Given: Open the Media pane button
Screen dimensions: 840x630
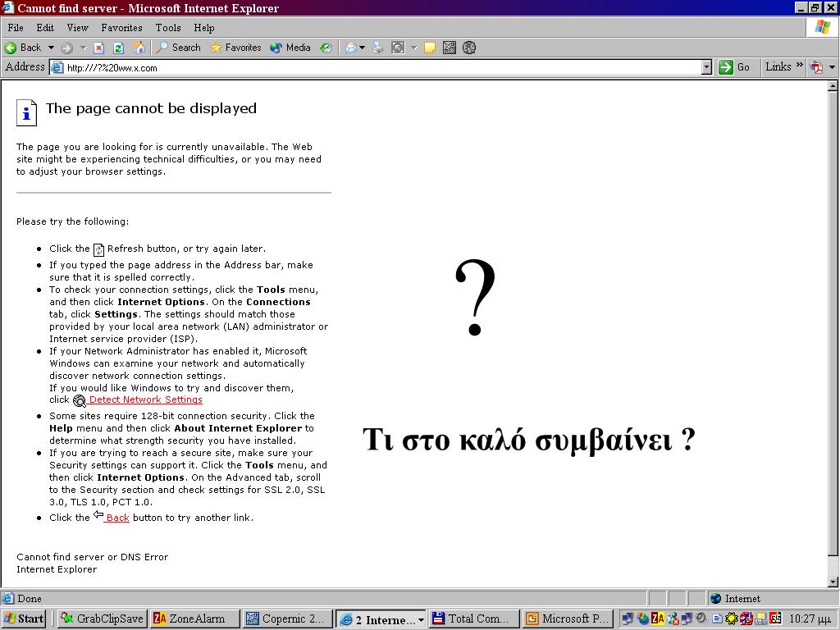Looking at the screenshot, I should pyautogui.click(x=290, y=48).
